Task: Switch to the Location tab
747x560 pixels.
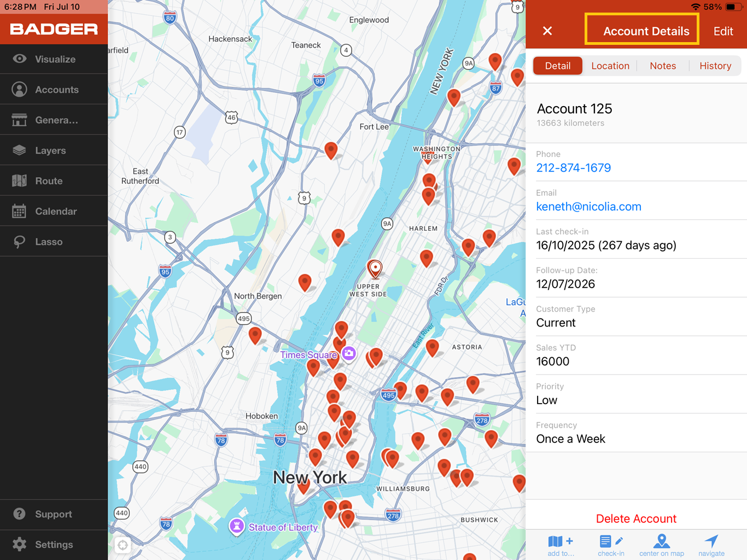Action: tap(610, 66)
